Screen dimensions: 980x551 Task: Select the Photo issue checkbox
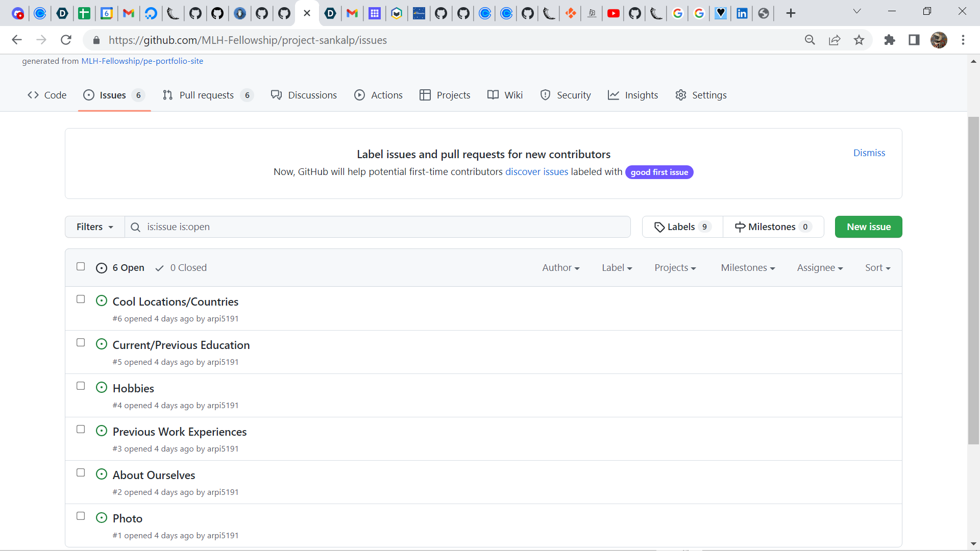click(x=81, y=516)
